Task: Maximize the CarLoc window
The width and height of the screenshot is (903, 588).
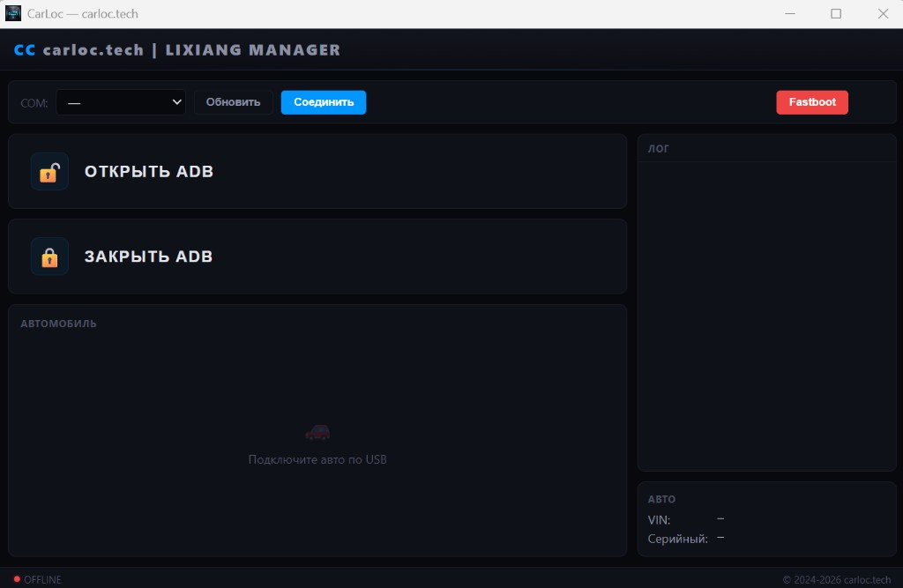Action: (836, 13)
